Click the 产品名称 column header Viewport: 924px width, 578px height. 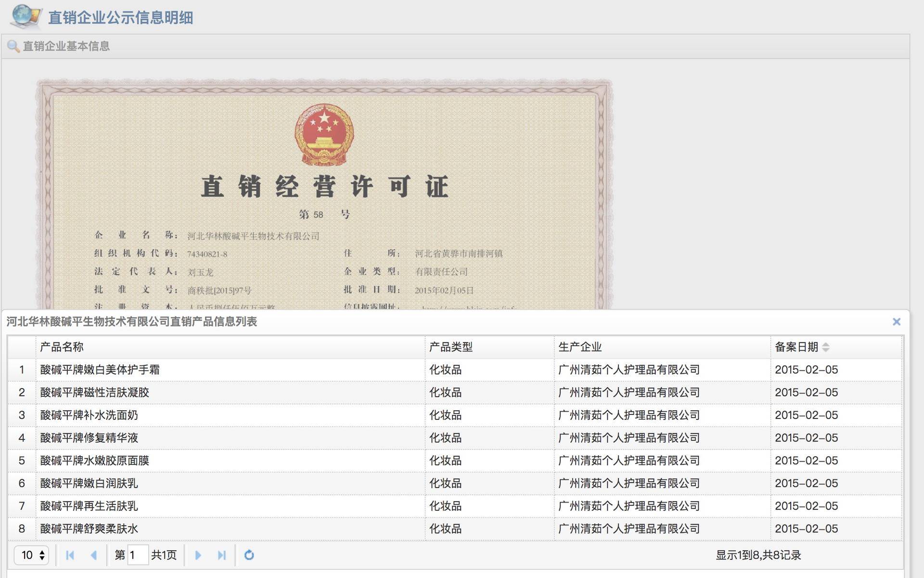click(62, 347)
